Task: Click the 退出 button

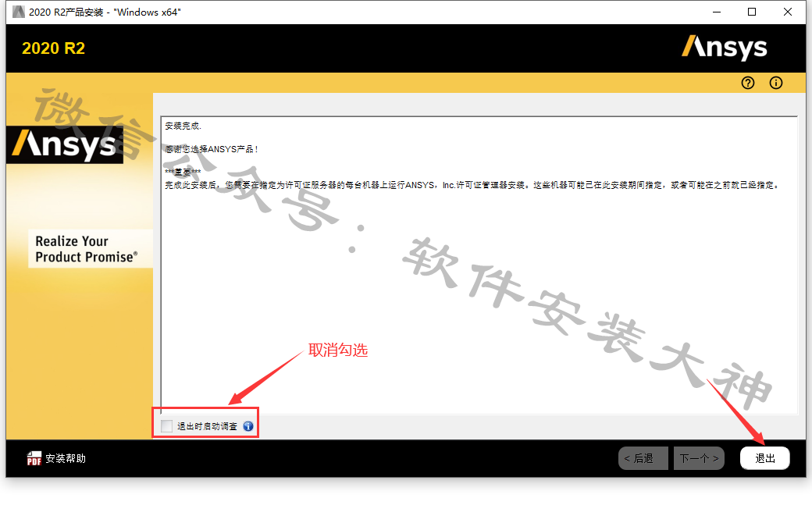Action: tap(765, 458)
